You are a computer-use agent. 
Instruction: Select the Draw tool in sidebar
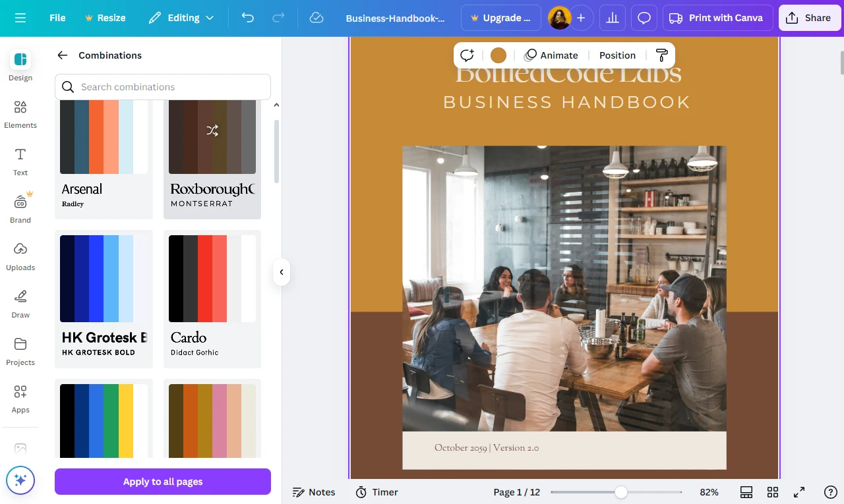[20, 304]
